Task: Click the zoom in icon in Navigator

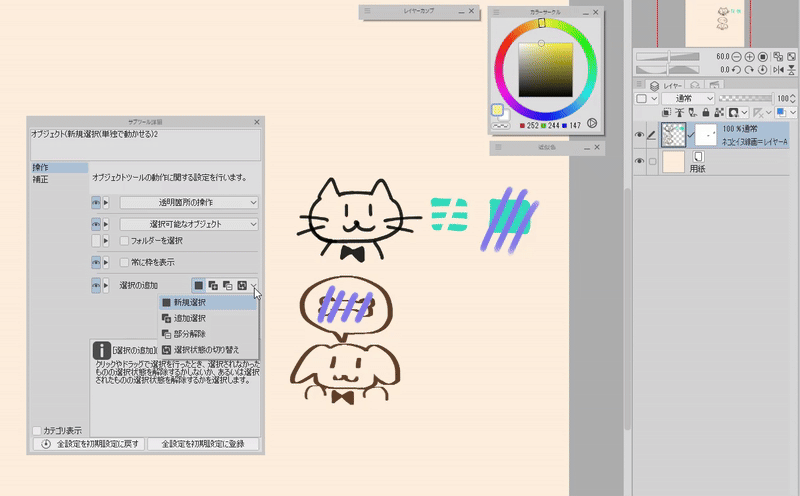Action: pos(749,57)
